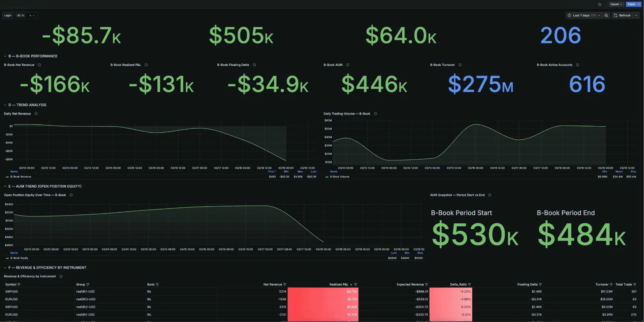Open the Export menu
Screen dimensions: 644x322
616,4
